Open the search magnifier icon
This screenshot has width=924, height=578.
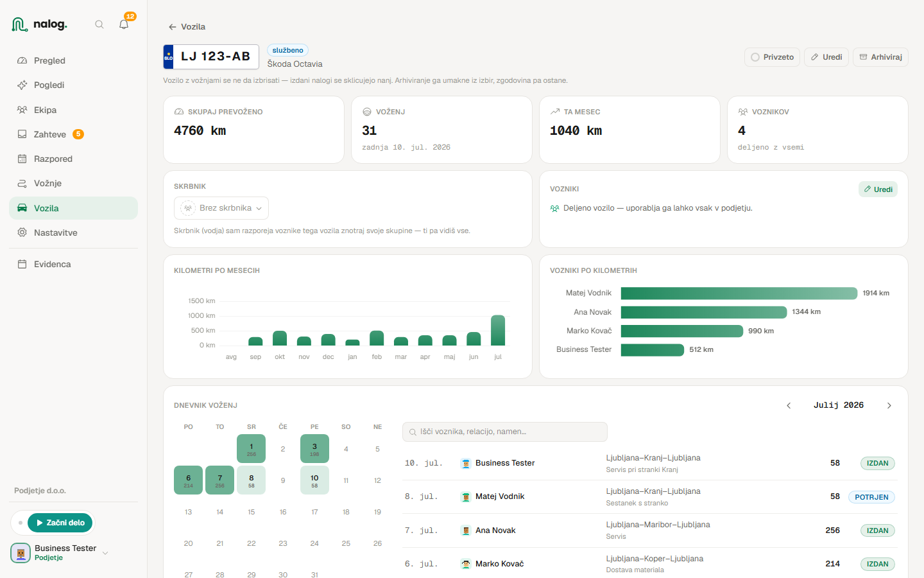coord(99,24)
